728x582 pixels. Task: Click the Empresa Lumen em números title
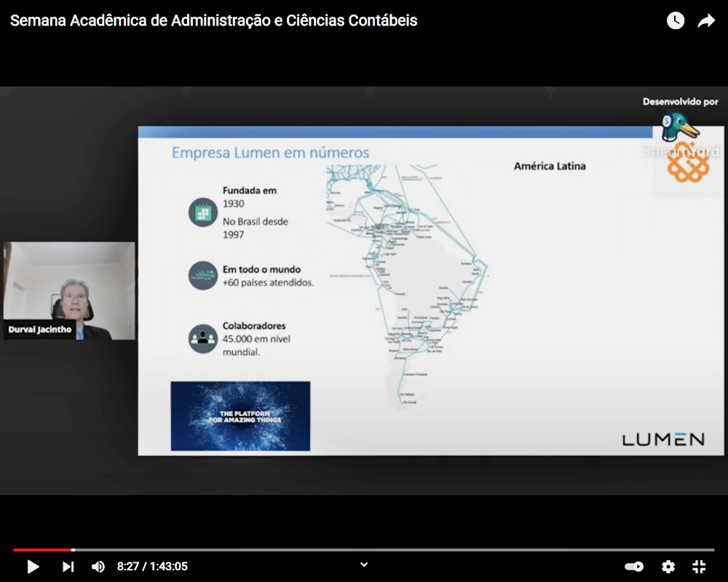pos(270,152)
